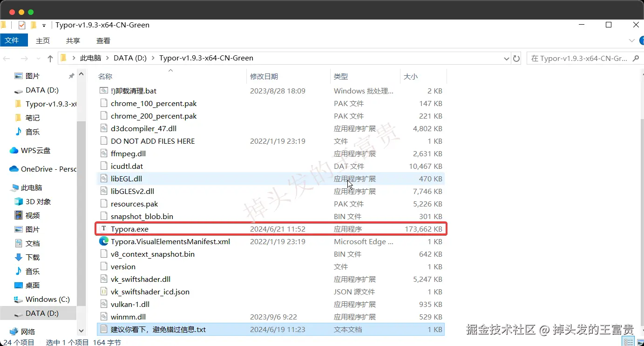Sort by 大小 column header
The image size is (644, 346).
tap(411, 76)
